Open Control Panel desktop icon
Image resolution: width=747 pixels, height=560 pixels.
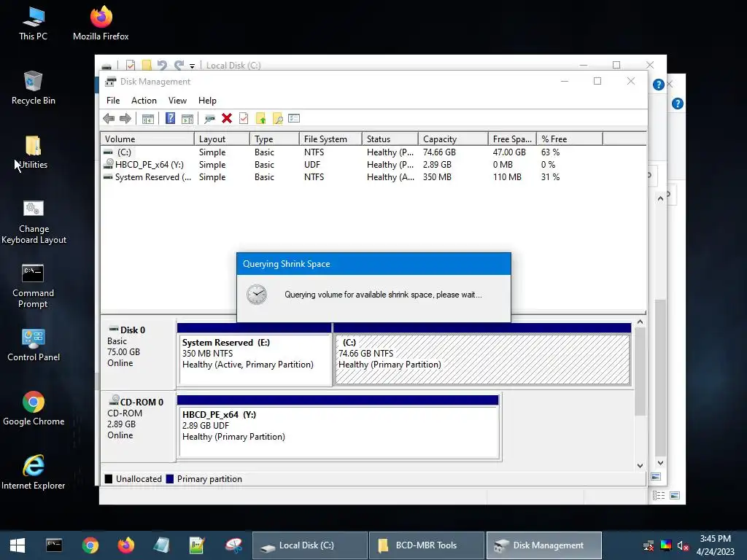coord(34,345)
